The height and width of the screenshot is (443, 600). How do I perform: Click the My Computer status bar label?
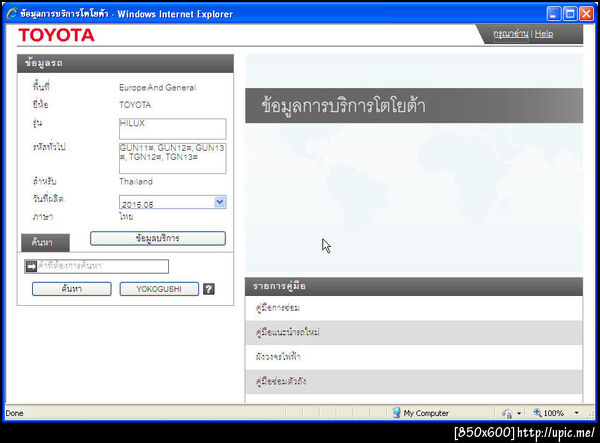click(426, 413)
